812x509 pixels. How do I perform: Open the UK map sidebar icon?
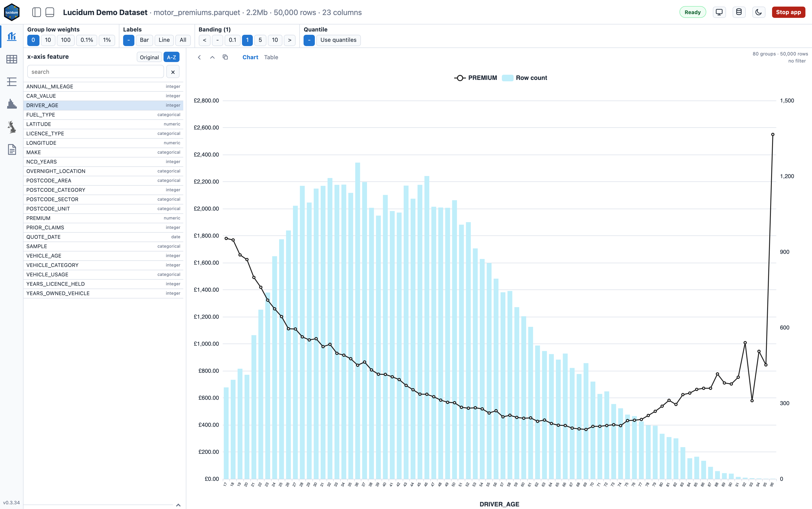12,127
